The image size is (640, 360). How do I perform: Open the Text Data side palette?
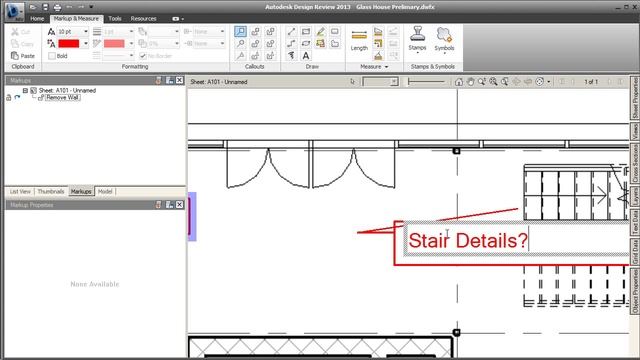[635, 222]
